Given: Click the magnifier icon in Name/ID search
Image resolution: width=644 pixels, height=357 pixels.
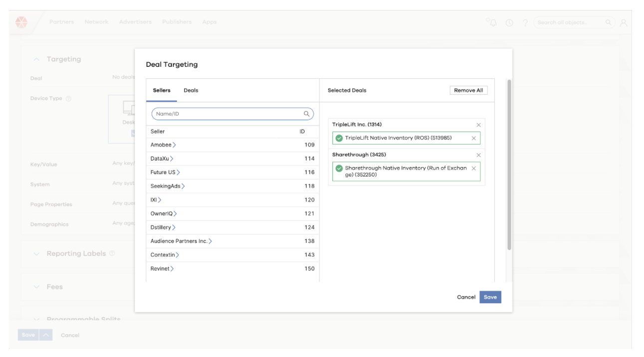Looking at the screenshot, I should [307, 114].
